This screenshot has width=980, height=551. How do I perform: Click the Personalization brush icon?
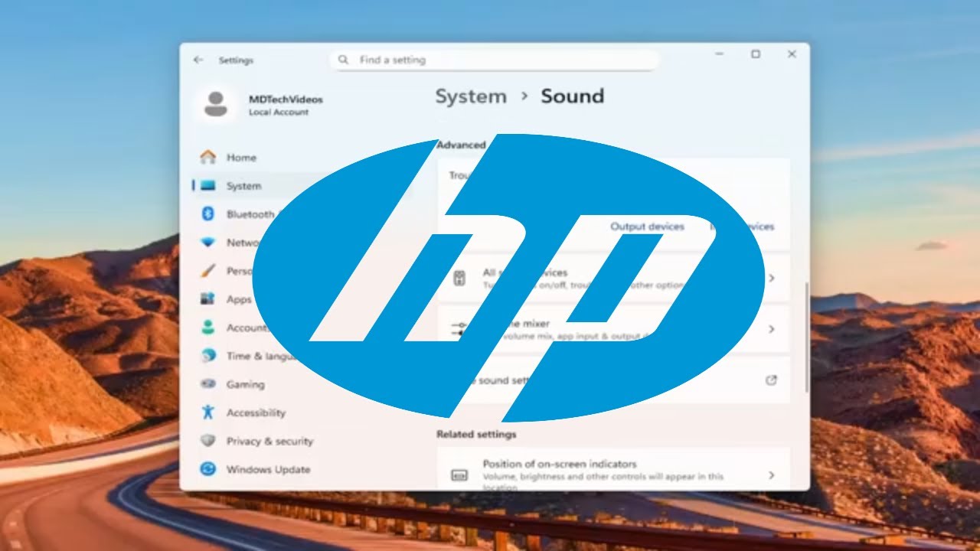(207, 271)
